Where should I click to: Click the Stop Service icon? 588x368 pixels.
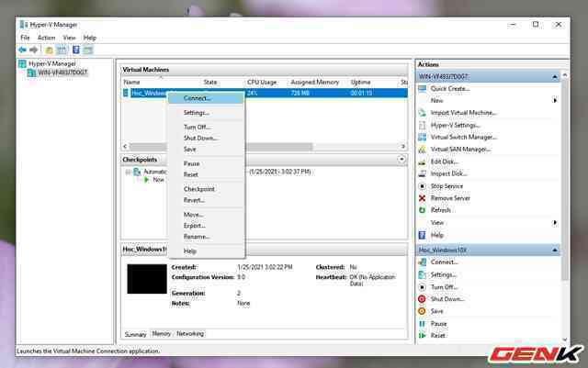[423, 186]
